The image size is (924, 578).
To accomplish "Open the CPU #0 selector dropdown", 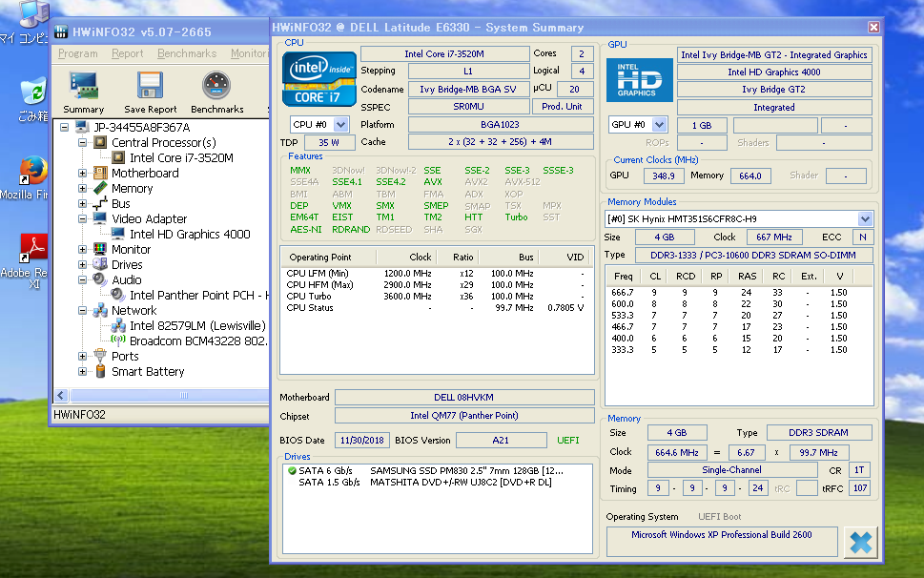I will tap(340, 125).
